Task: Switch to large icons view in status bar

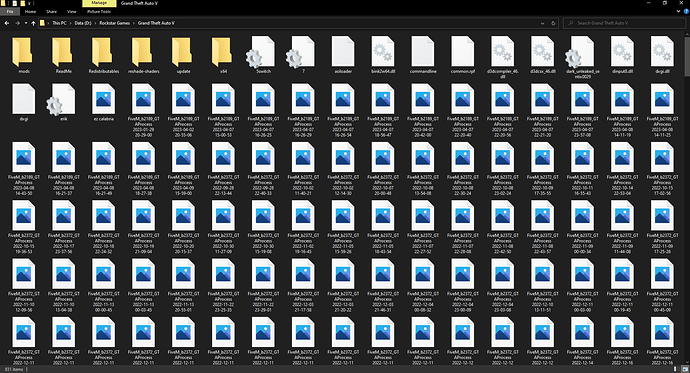Action: (x=685, y=369)
